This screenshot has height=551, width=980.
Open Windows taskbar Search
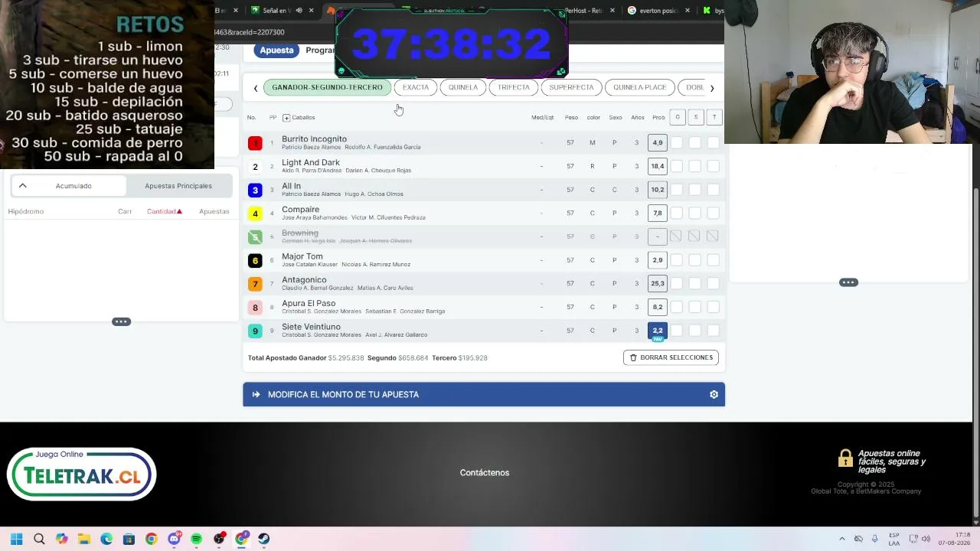tap(39, 539)
